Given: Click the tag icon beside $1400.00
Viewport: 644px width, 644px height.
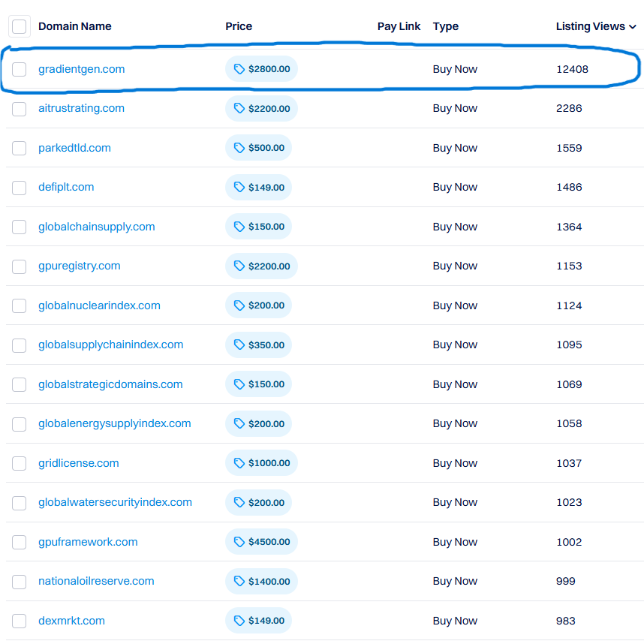Looking at the screenshot, I should click(x=239, y=582).
